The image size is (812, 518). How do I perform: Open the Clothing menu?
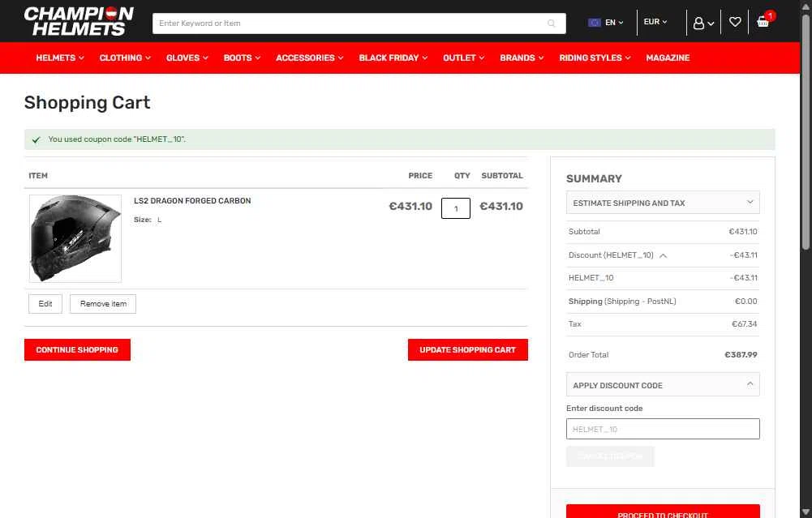(x=125, y=58)
